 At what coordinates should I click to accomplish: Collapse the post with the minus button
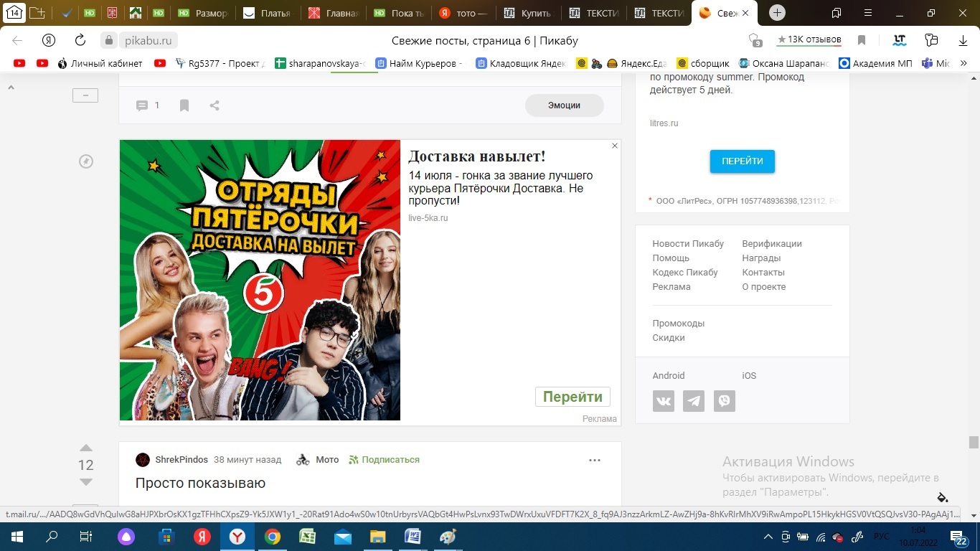coord(85,95)
